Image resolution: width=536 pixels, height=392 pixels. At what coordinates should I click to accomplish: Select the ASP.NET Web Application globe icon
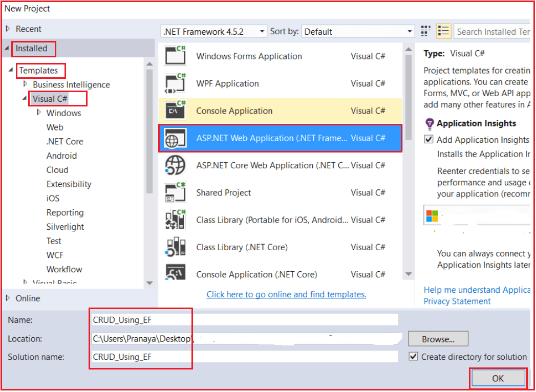click(175, 138)
